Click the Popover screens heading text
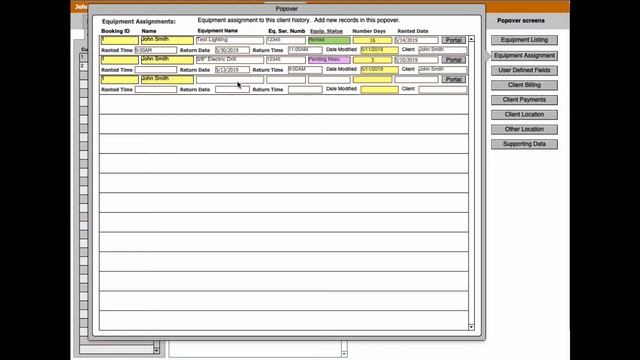This screenshot has width=640, height=360. (x=521, y=20)
